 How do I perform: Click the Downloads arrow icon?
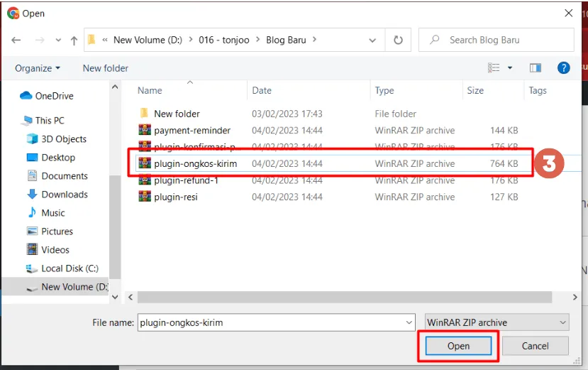(x=32, y=194)
